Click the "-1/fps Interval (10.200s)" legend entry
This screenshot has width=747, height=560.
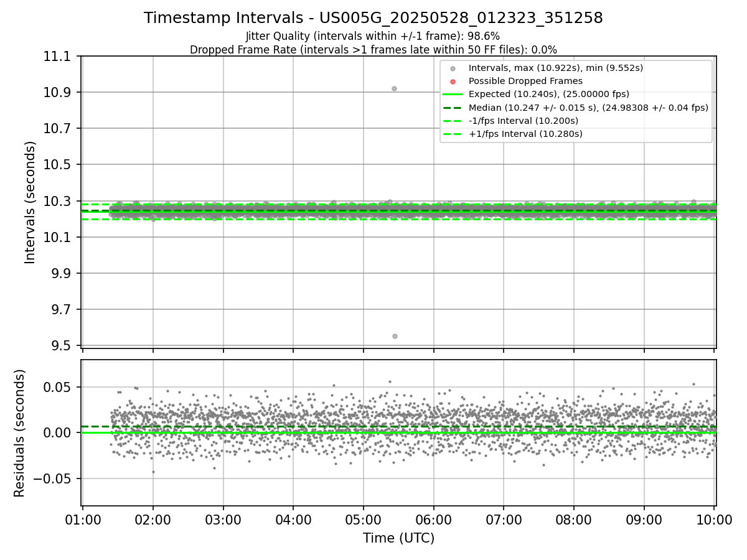[x=523, y=121]
